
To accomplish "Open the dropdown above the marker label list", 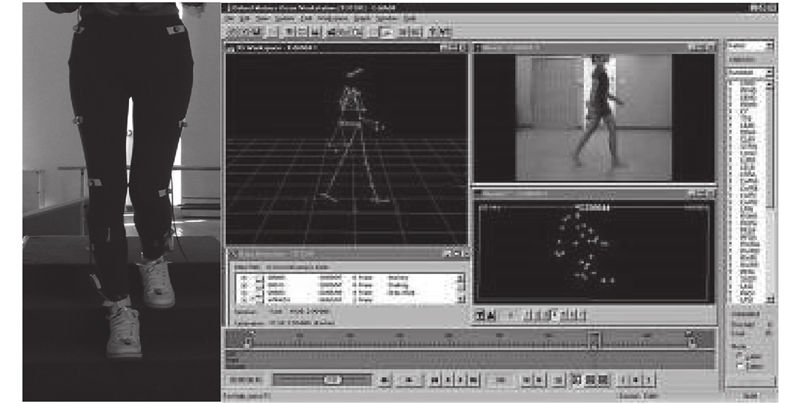I will tap(749, 72).
